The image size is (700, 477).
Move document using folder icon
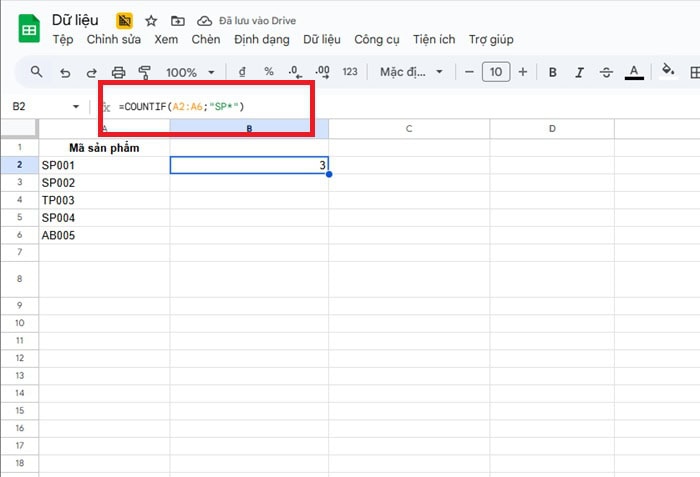click(x=177, y=20)
